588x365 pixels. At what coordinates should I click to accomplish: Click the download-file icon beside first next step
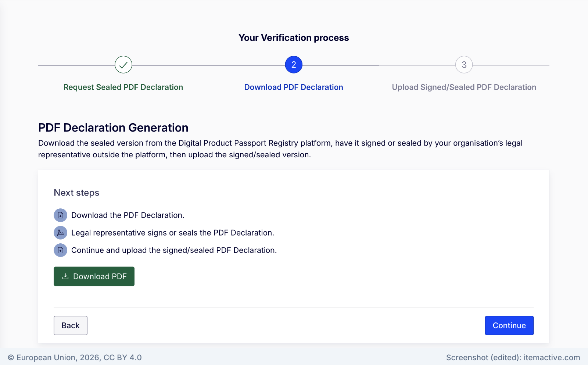click(61, 215)
